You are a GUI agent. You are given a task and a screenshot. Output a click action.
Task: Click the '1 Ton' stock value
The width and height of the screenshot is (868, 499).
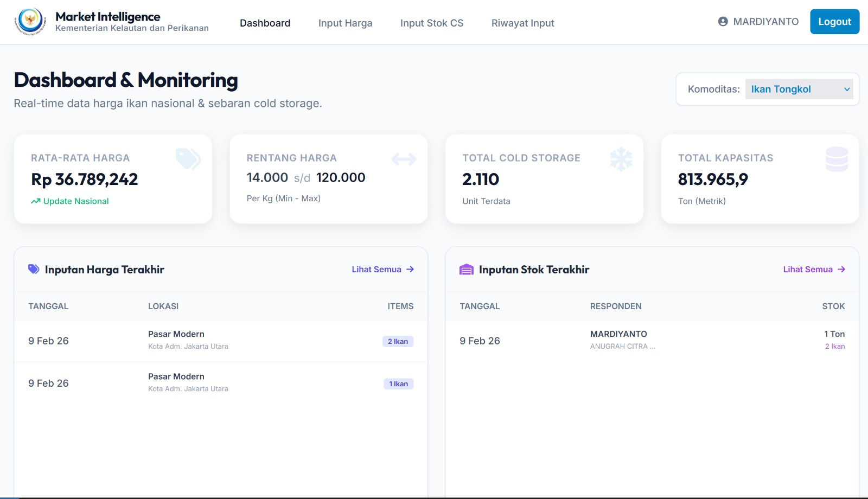[x=834, y=334]
